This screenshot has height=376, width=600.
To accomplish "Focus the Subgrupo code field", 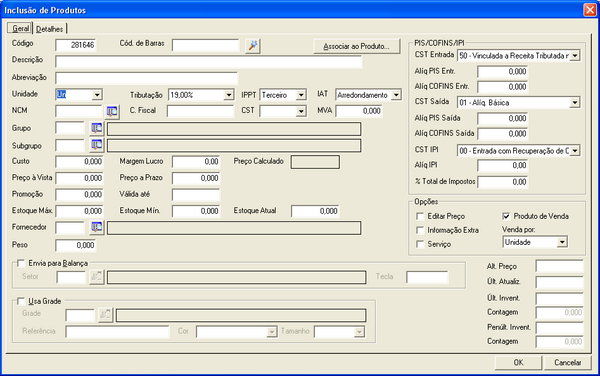I will click(x=70, y=145).
